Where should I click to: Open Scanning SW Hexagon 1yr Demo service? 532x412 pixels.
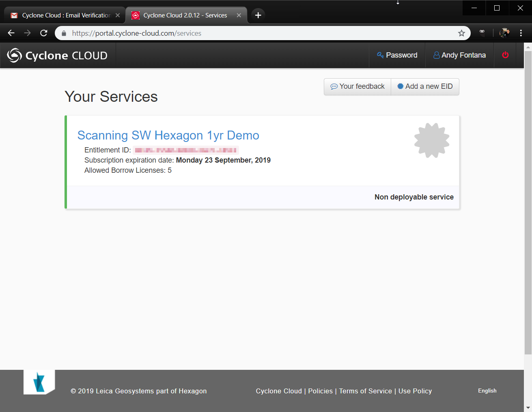tap(168, 135)
